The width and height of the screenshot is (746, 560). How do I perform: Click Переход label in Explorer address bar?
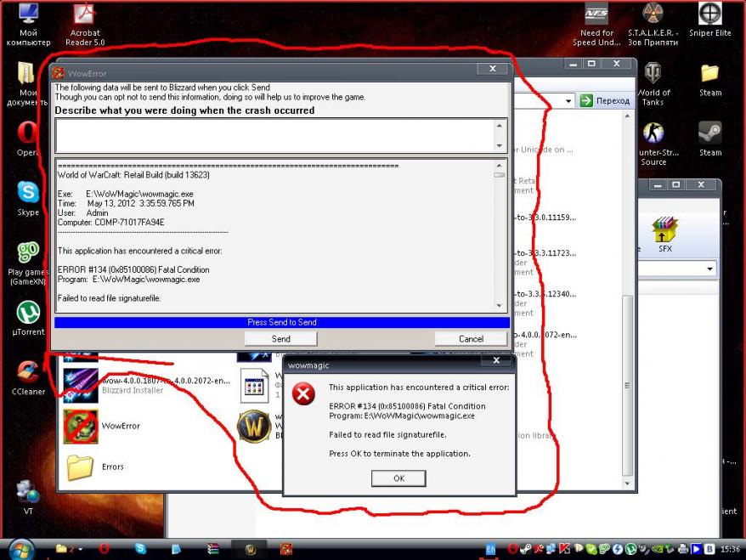click(613, 101)
